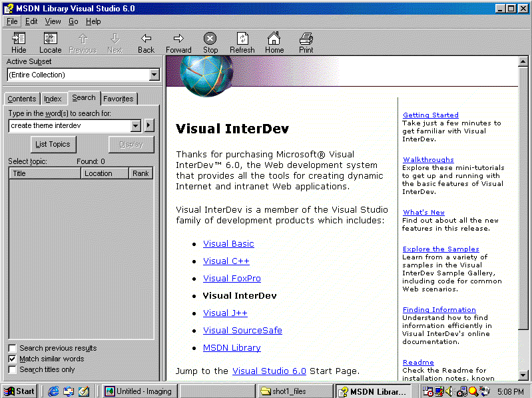Open shot1_files folder taskbar button
Image resolution: width=532 pixels, height=398 pixels.
click(x=295, y=391)
